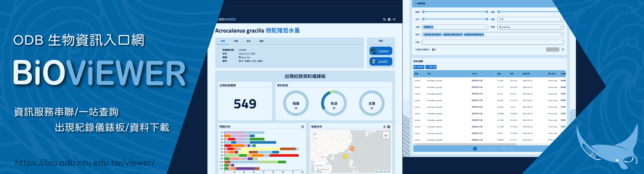Click the scroll-left arrow under the table
Viewport: 644px width, 174px height.
[x=414, y=144]
